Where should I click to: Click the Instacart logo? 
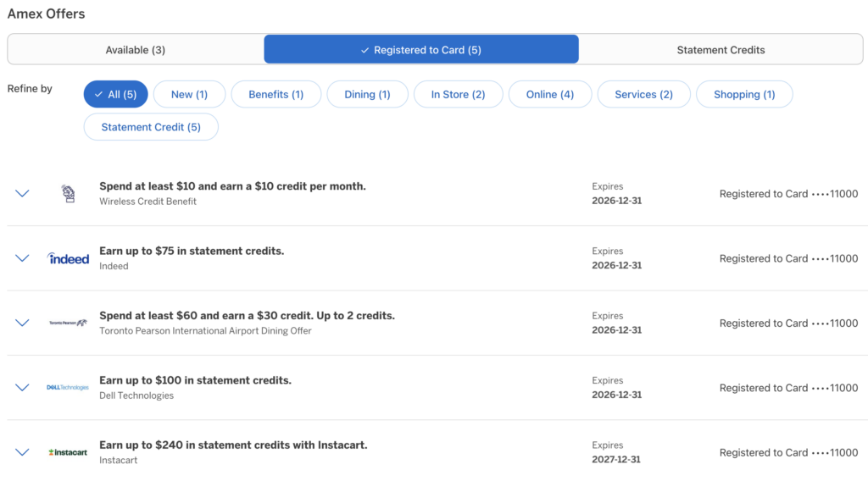(x=68, y=452)
